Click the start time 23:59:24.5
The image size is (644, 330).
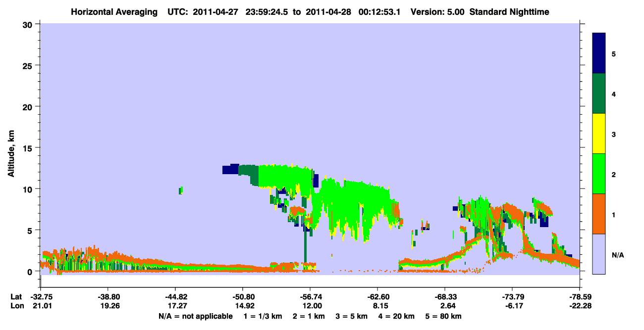pyautogui.click(x=267, y=11)
